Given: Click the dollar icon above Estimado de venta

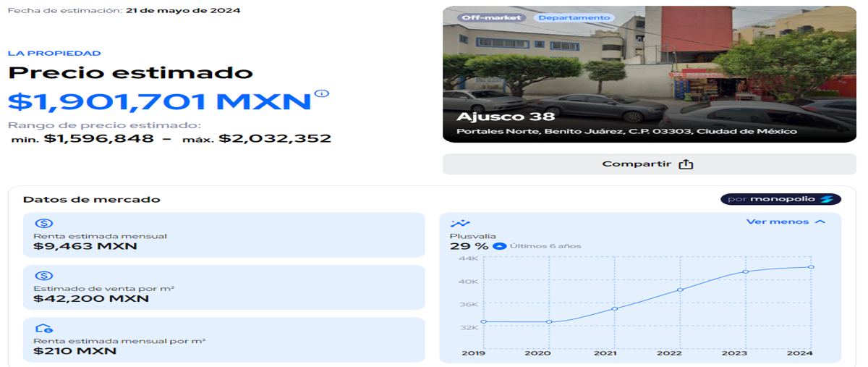Looking at the screenshot, I should 44,276.
